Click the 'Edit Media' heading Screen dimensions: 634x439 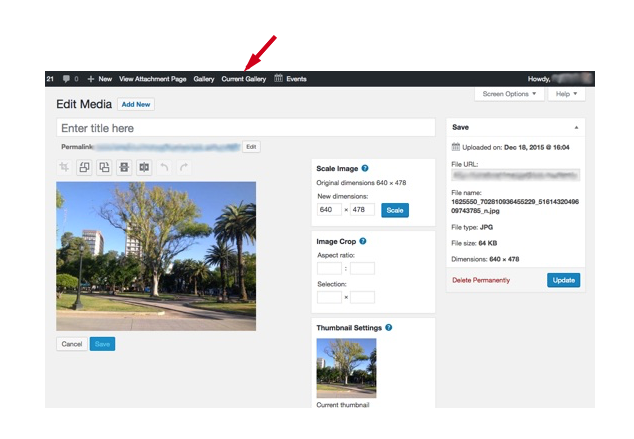[x=84, y=104]
